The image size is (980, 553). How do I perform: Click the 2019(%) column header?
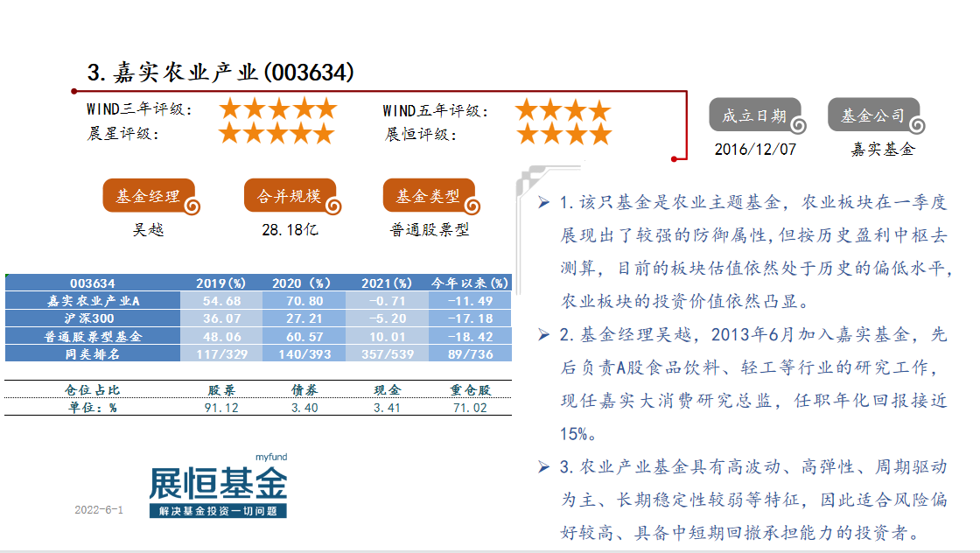221,283
